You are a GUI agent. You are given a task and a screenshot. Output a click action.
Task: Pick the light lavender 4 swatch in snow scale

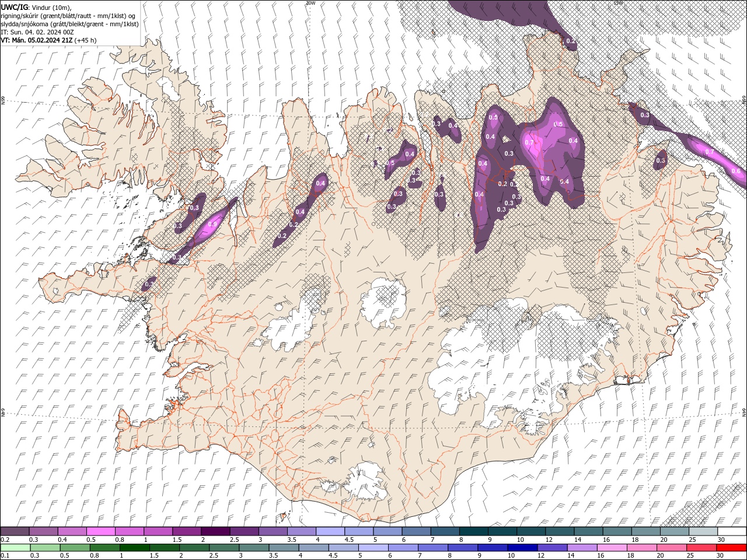coord(330,531)
